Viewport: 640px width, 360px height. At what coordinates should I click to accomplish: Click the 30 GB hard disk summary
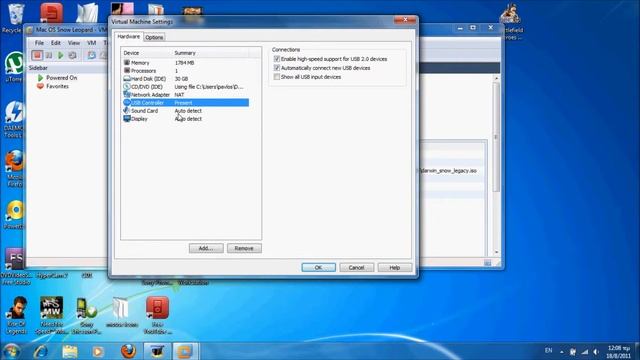tap(181, 79)
